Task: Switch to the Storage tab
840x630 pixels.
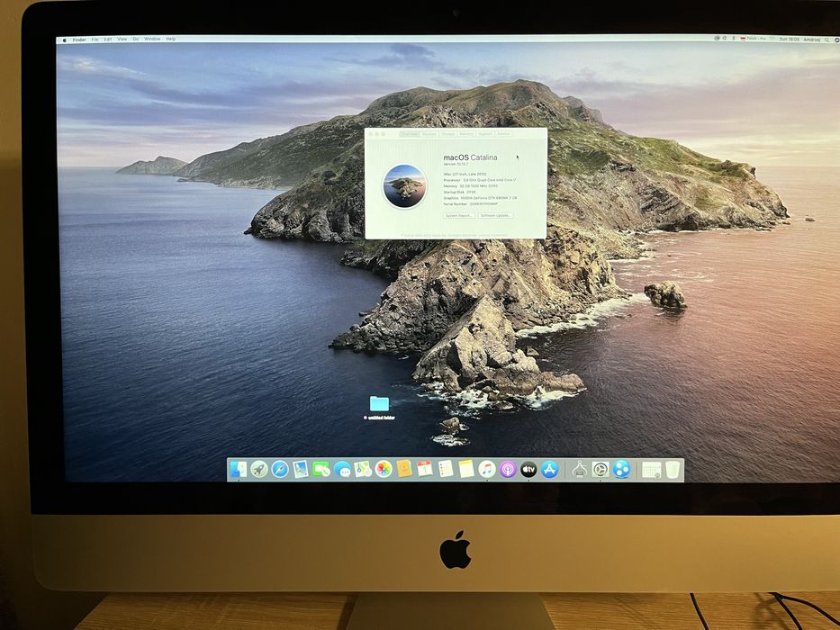Action: coord(447,134)
